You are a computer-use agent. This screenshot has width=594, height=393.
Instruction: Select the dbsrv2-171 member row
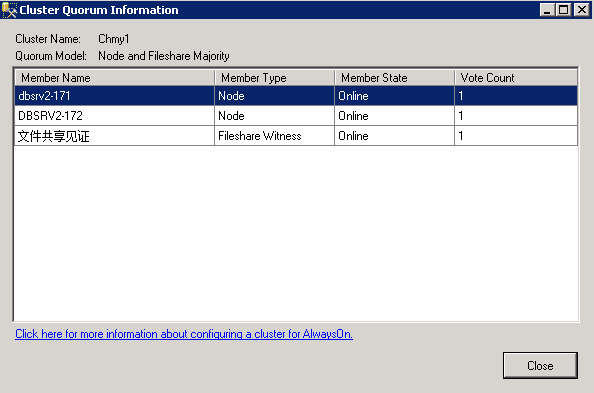pyautogui.click(x=296, y=96)
